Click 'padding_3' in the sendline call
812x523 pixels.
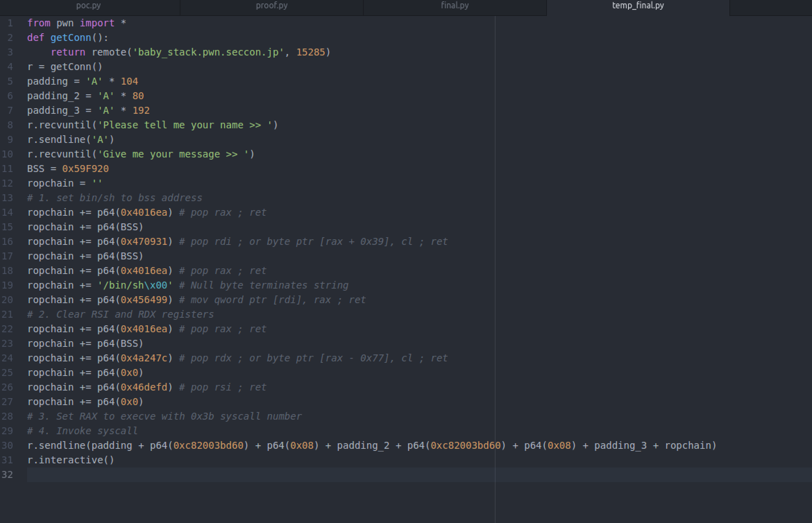[620, 446]
